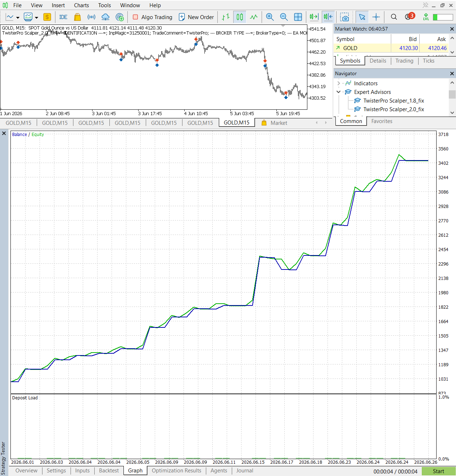
Task: Open the Charts menu
Action: [x=81, y=5]
